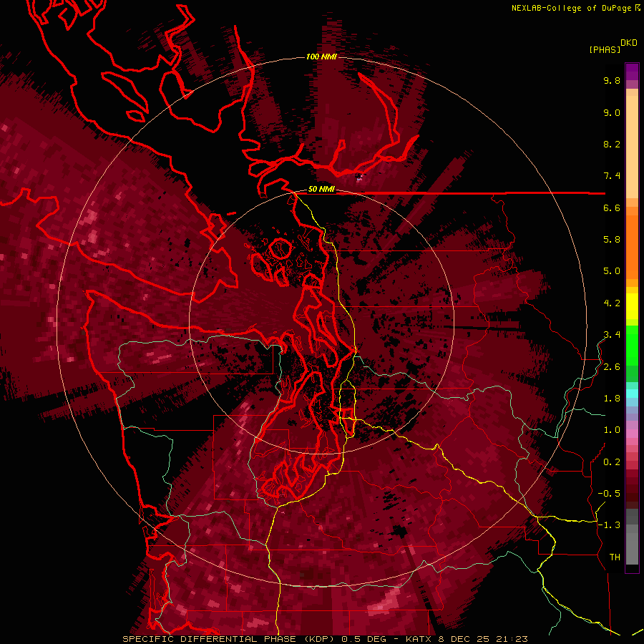Viewport: 644px width, 644px height.
Task: Click the peach segment of color scale
Action: pyautogui.click(x=632, y=144)
